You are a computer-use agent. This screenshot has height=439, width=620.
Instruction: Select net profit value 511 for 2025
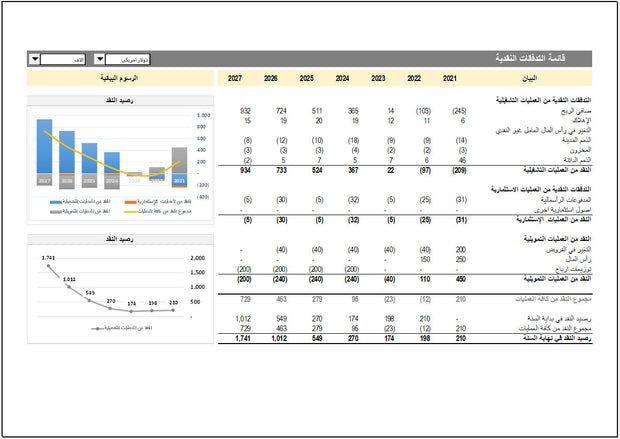[x=317, y=111]
